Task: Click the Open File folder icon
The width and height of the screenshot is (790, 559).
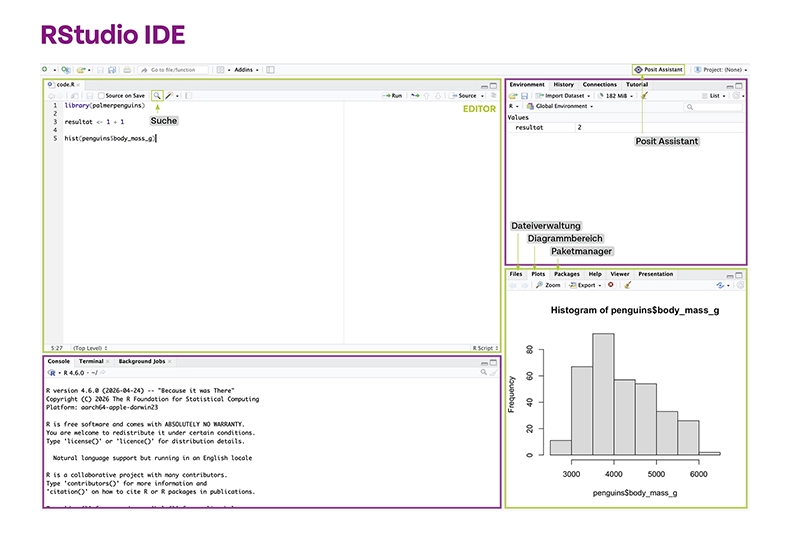Action: pyautogui.click(x=81, y=70)
